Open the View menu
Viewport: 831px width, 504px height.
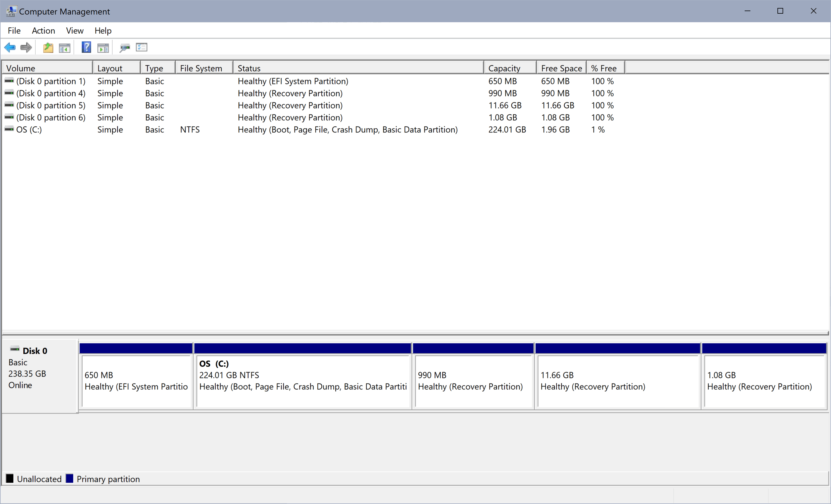[x=75, y=31]
